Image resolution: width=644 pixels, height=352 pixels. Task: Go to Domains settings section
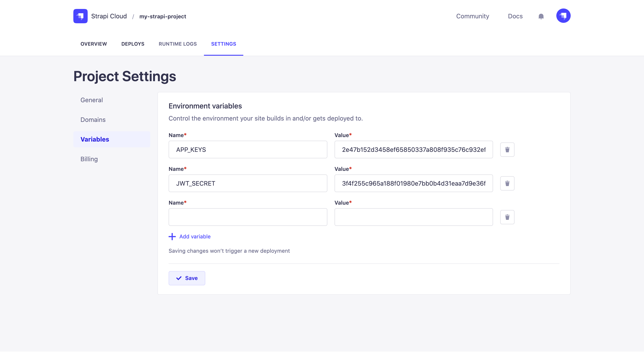pos(93,120)
